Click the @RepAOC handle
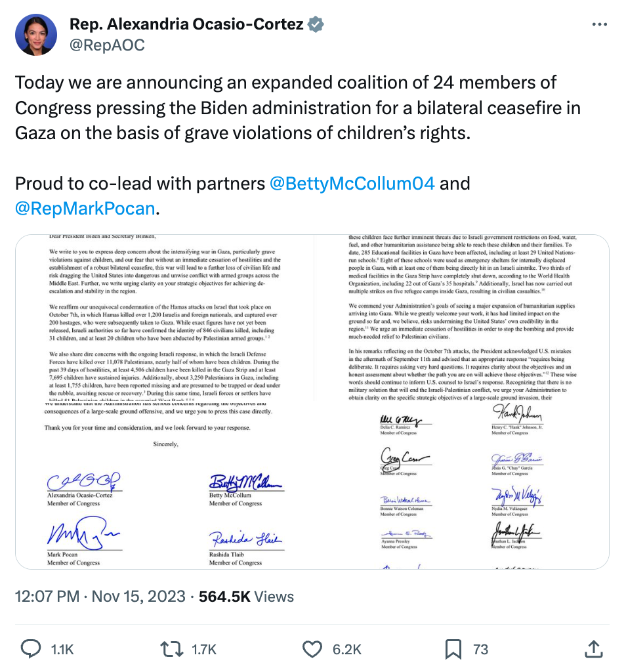The height and width of the screenshot is (672, 626). (107, 45)
